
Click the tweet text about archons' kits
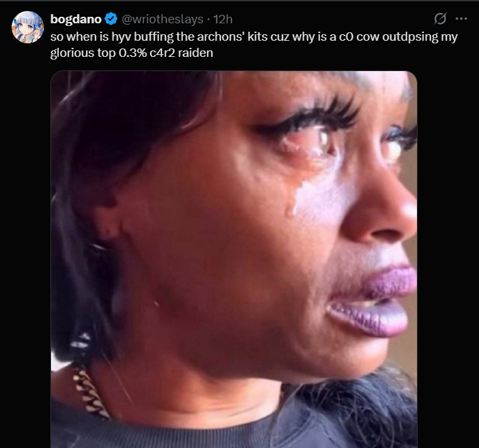click(254, 45)
